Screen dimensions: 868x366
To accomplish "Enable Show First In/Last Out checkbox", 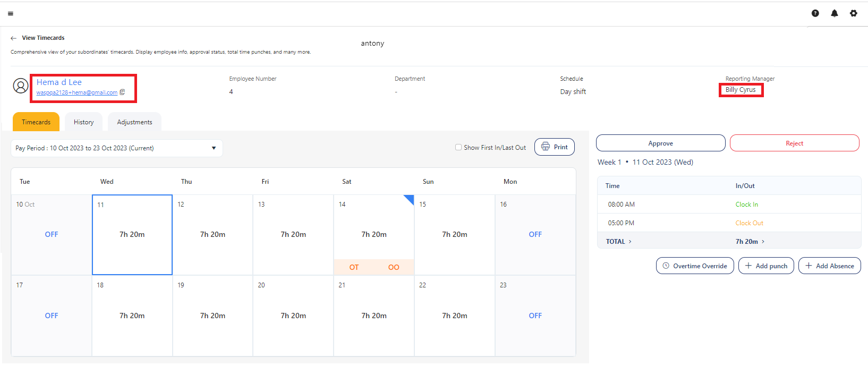I will (458, 148).
